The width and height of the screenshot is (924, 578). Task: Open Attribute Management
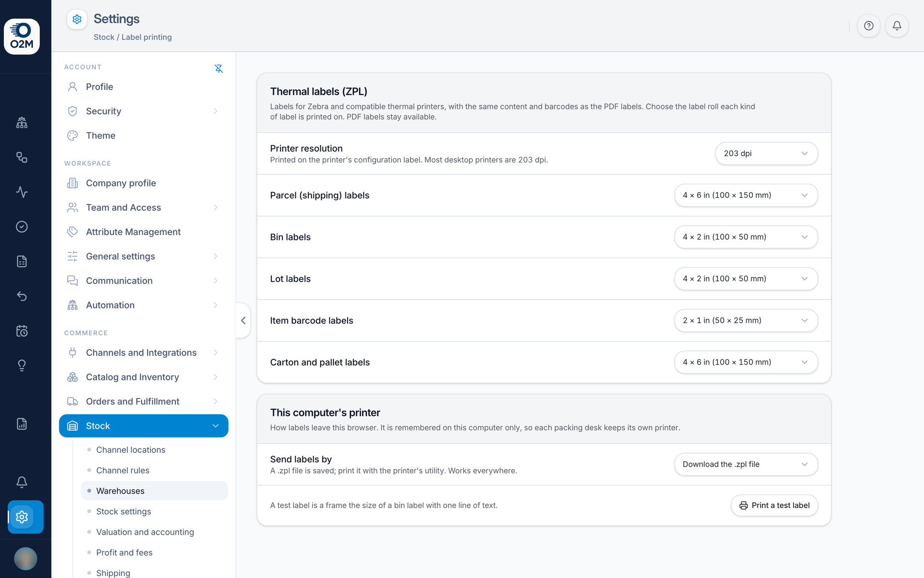pyautogui.click(x=143, y=232)
